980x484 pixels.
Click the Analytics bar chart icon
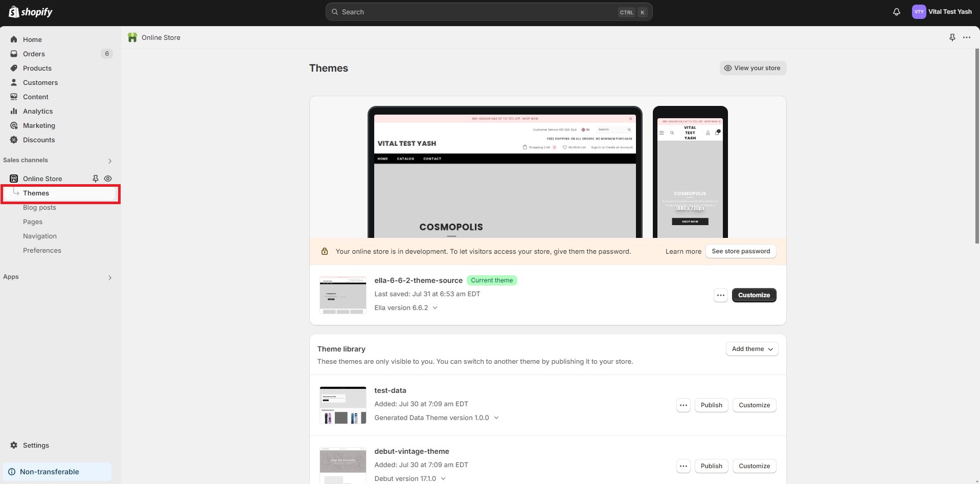point(14,111)
